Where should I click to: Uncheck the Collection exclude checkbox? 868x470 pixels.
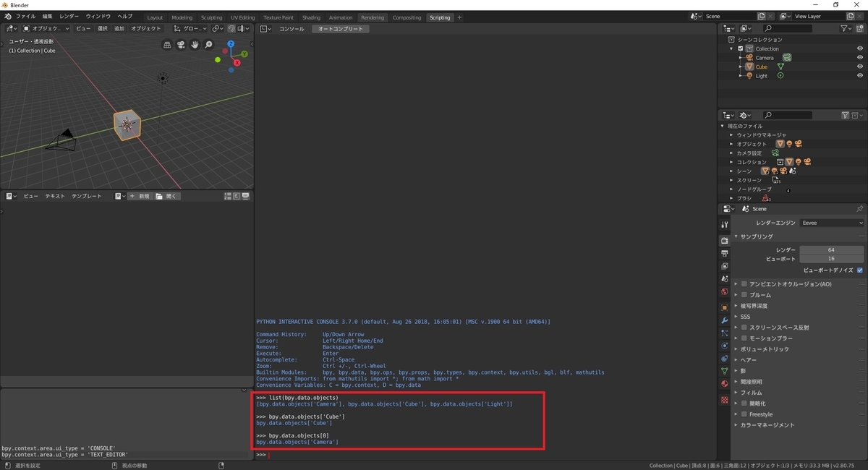point(741,48)
